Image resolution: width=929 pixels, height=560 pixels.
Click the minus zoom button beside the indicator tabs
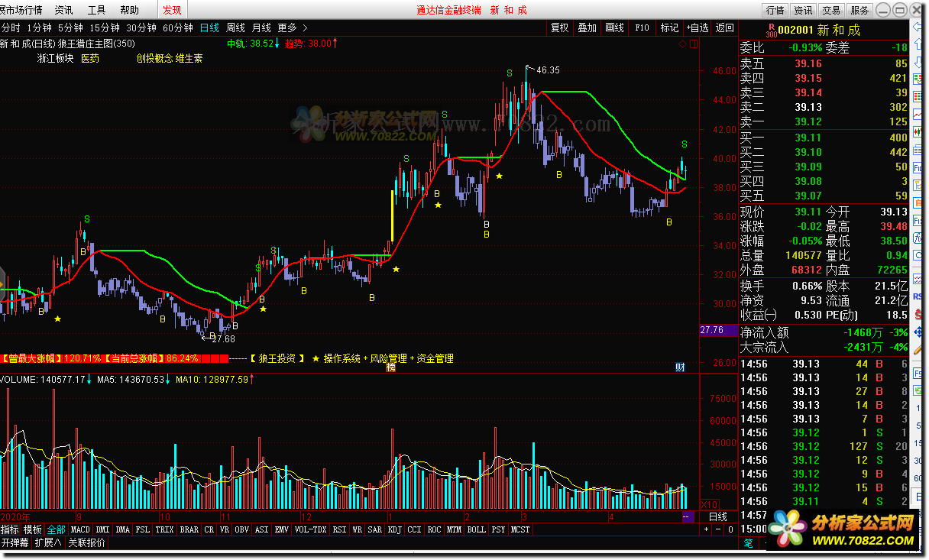(717, 529)
